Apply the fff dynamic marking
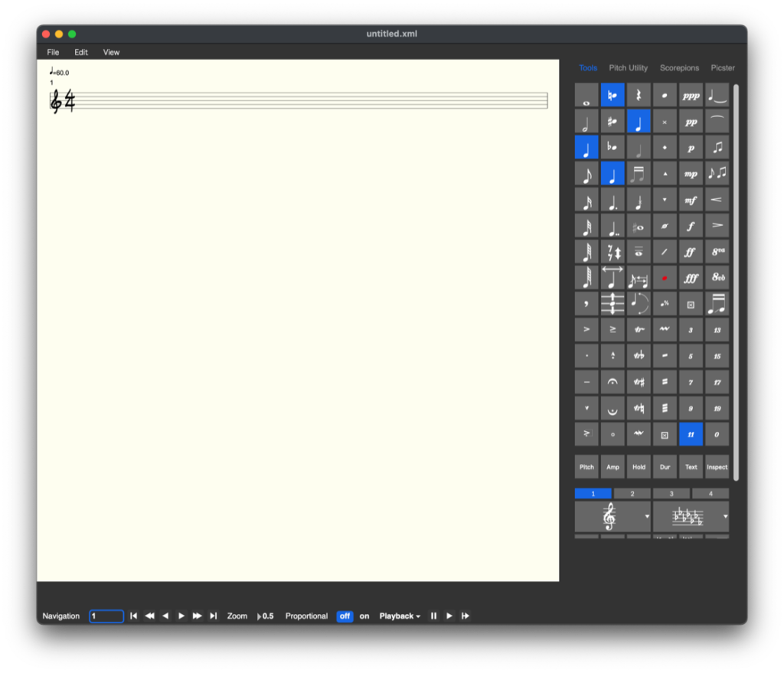 (x=691, y=277)
